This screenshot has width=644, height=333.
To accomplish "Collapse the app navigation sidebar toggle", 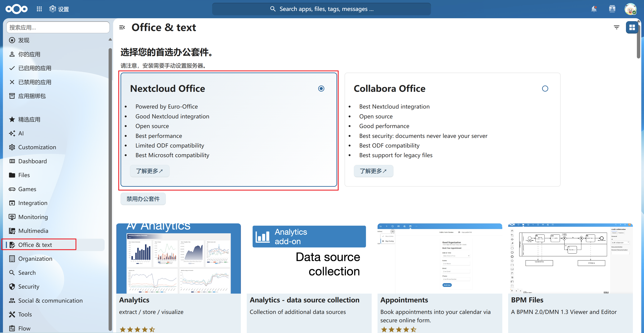I will point(122,27).
